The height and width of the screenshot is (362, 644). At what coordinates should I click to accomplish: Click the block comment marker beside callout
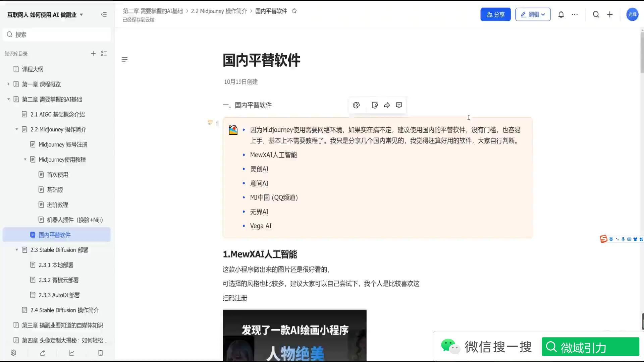click(210, 122)
